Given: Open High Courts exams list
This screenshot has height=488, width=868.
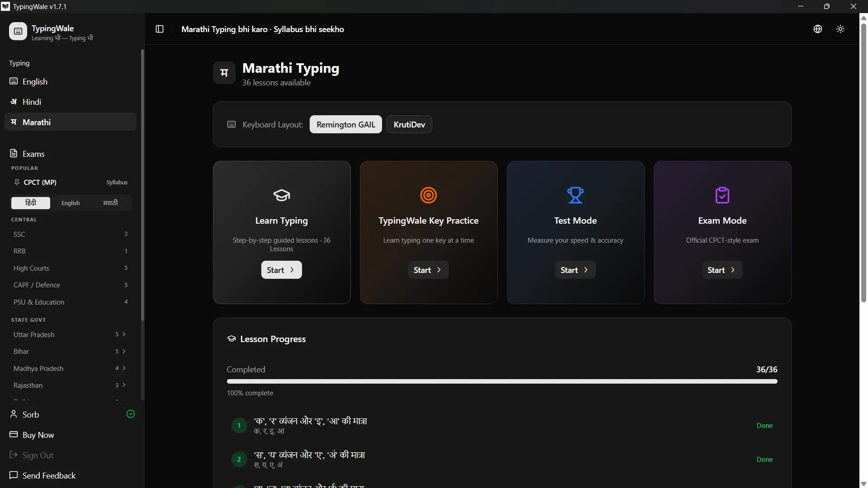Looking at the screenshot, I should 71,268.
